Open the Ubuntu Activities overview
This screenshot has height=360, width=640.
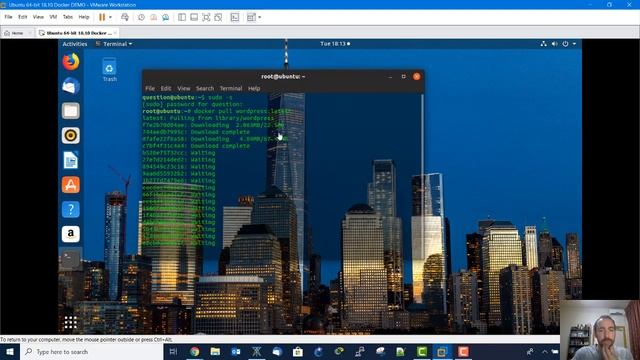(x=75, y=44)
